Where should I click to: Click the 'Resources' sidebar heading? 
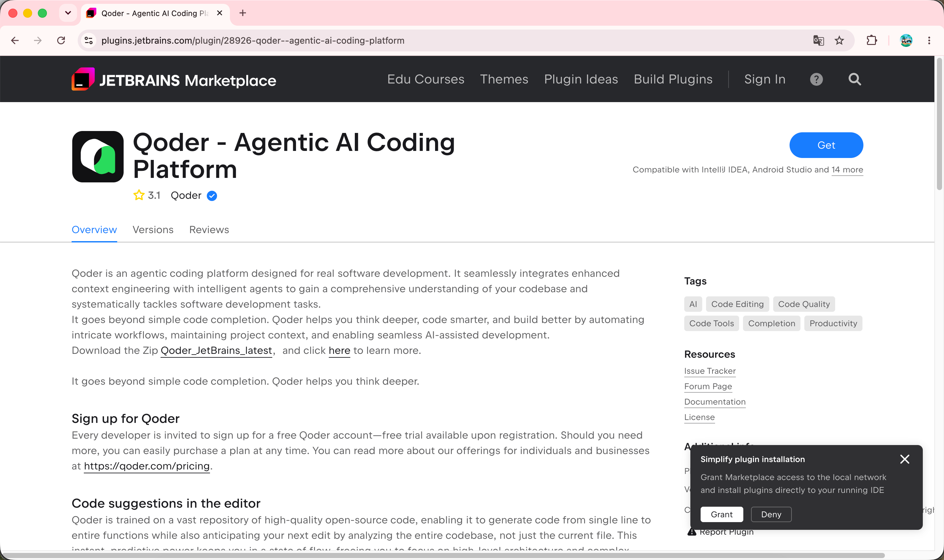pyautogui.click(x=710, y=354)
